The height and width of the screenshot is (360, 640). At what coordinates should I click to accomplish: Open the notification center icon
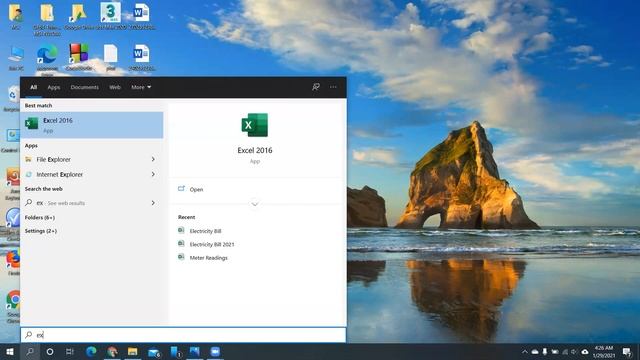(x=627, y=351)
